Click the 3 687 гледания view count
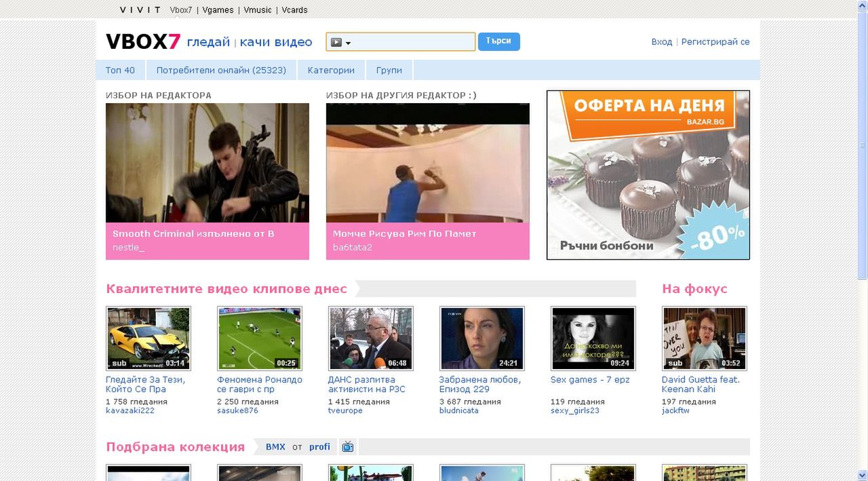Screen dimensions: 868x481 pyautogui.click(x=470, y=402)
